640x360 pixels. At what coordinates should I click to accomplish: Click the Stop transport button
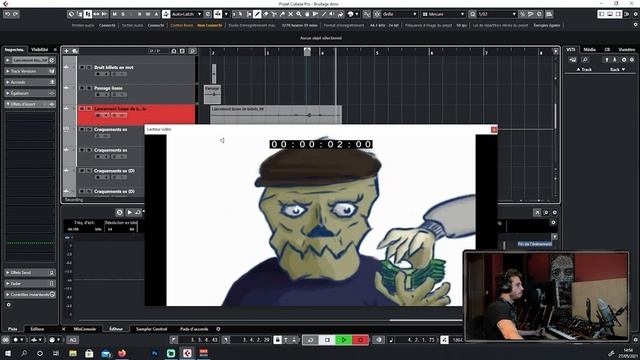pyautogui.click(x=327, y=340)
